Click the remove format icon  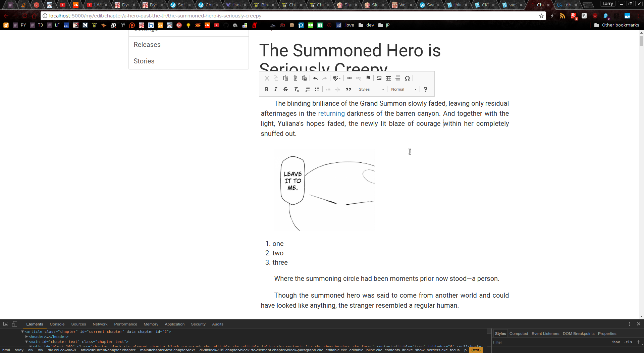tap(297, 89)
